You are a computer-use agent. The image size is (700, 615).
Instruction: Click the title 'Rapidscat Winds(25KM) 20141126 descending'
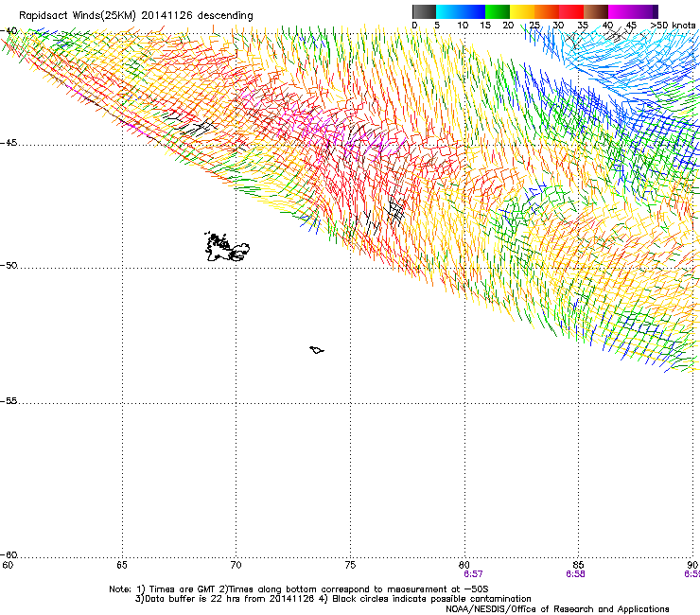tap(136, 16)
